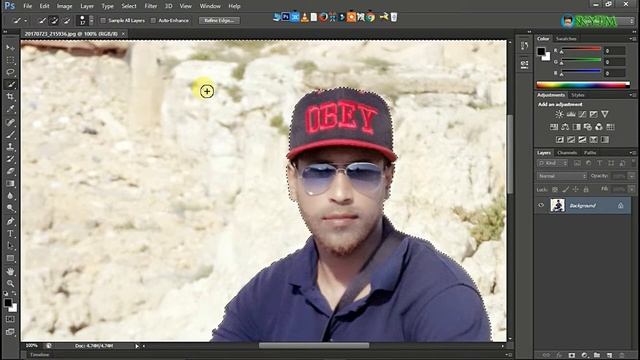Open the Normal blend mode dropdown
640x360 pixels.
562,176
